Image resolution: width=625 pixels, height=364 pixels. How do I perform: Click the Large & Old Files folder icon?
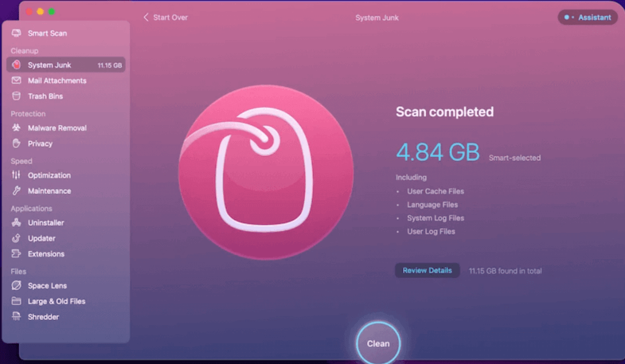(x=16, y=301)
